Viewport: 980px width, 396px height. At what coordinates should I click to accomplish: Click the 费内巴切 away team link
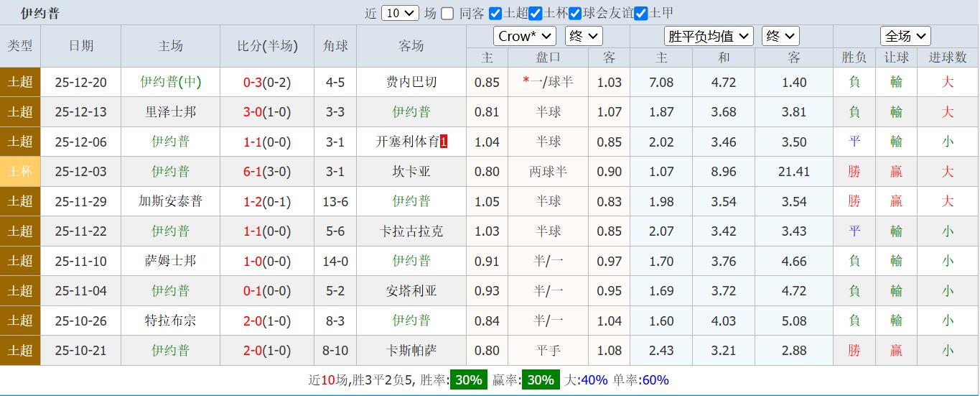pyautogui.click(x=411, y=82)
